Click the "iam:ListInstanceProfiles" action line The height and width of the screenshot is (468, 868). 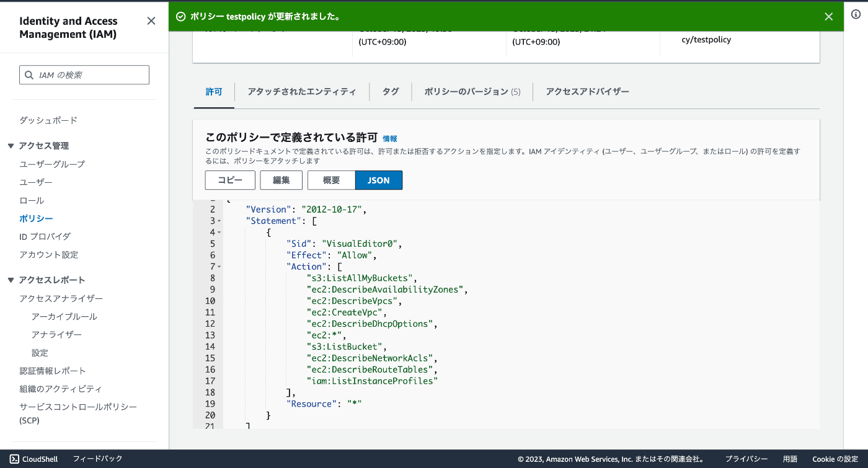pos(372,381)
